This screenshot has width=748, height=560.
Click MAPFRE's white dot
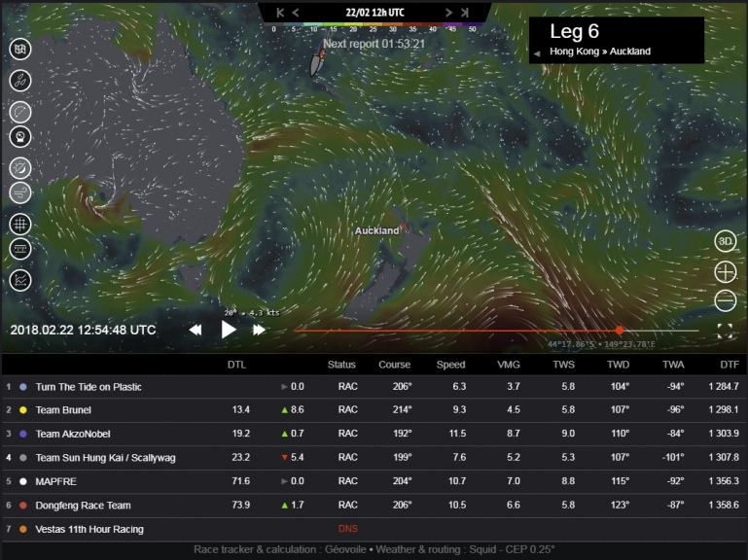pyautogui.click(x=23, y=482)
